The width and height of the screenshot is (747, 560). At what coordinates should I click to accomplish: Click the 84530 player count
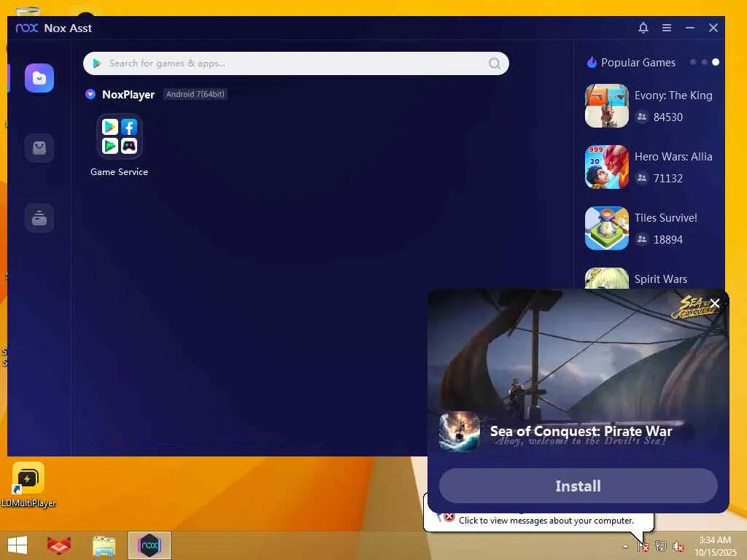(x=668, y=117)
